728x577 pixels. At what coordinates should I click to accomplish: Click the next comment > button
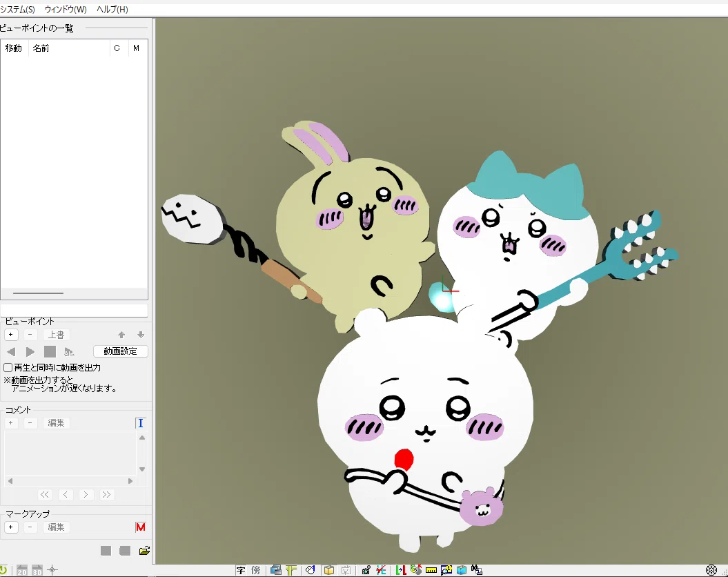[x=86, y=495]
